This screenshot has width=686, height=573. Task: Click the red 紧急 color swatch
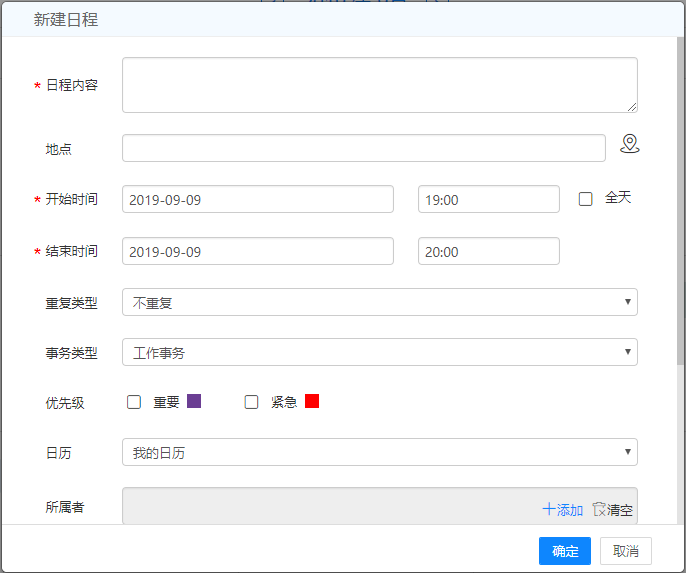312,401
